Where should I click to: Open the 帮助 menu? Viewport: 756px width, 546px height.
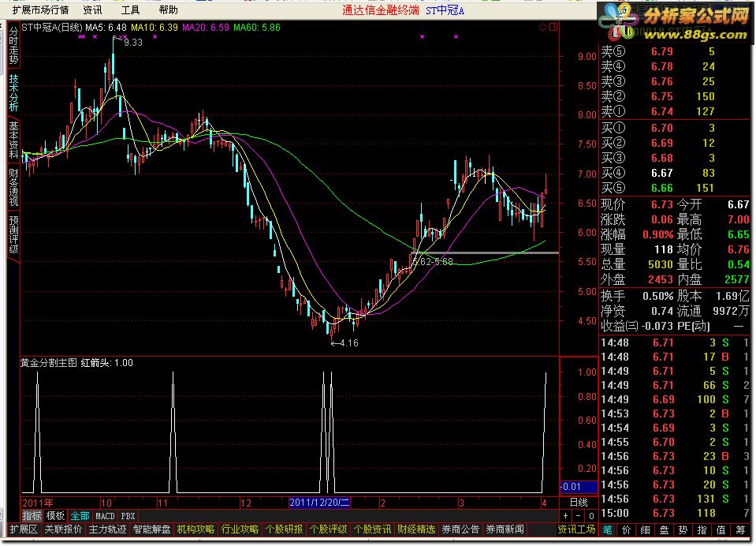pos(168,9)
